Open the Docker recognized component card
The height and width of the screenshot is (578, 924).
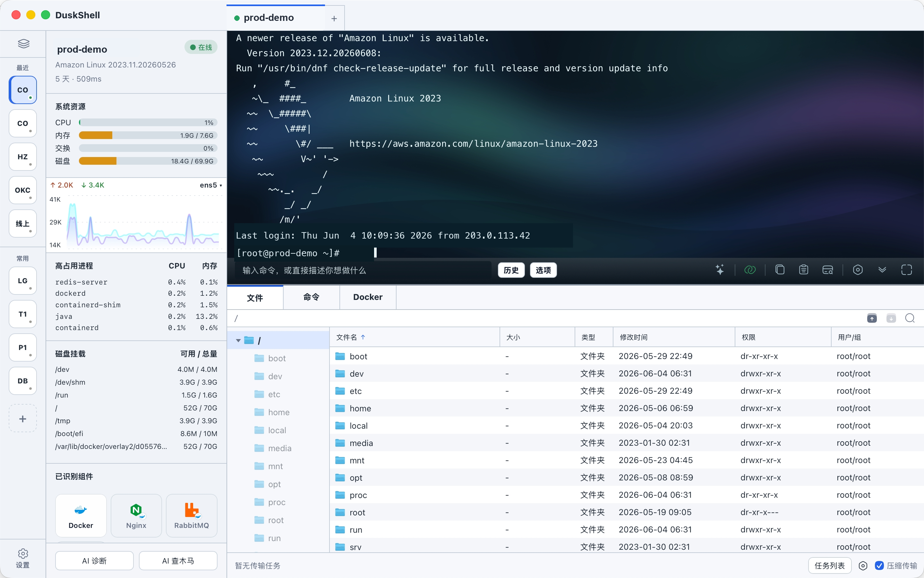point(81,515)
